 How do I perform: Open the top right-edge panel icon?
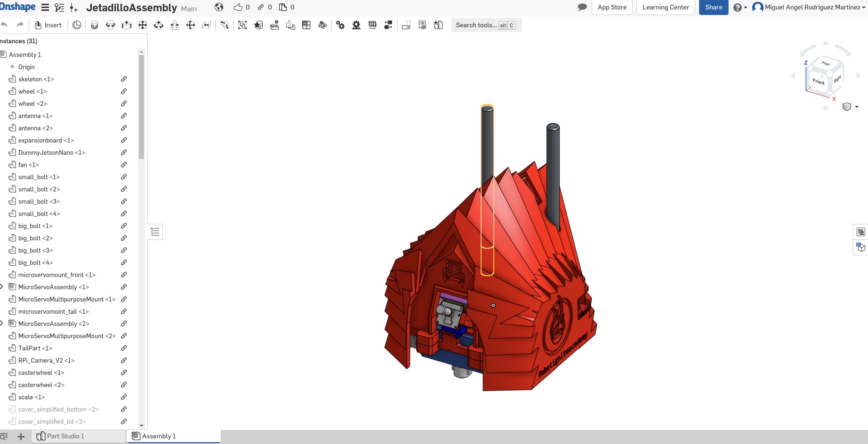(861, 232)
